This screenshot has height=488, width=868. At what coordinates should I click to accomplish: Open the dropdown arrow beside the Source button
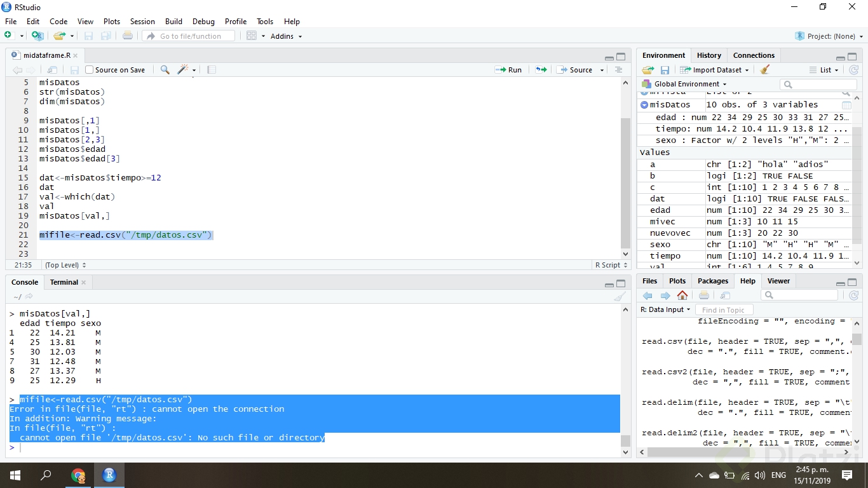(x=602, y=70)
